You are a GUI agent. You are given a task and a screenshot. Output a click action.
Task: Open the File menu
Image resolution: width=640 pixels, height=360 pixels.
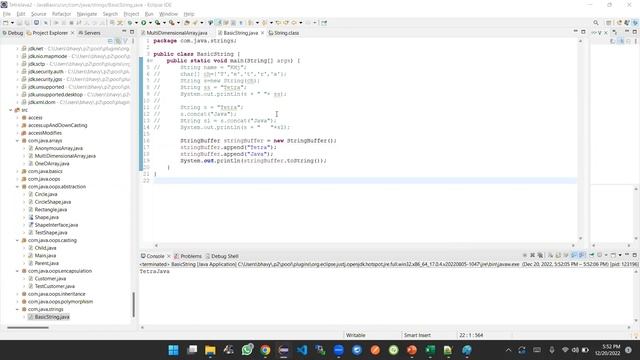pos(7,14)
